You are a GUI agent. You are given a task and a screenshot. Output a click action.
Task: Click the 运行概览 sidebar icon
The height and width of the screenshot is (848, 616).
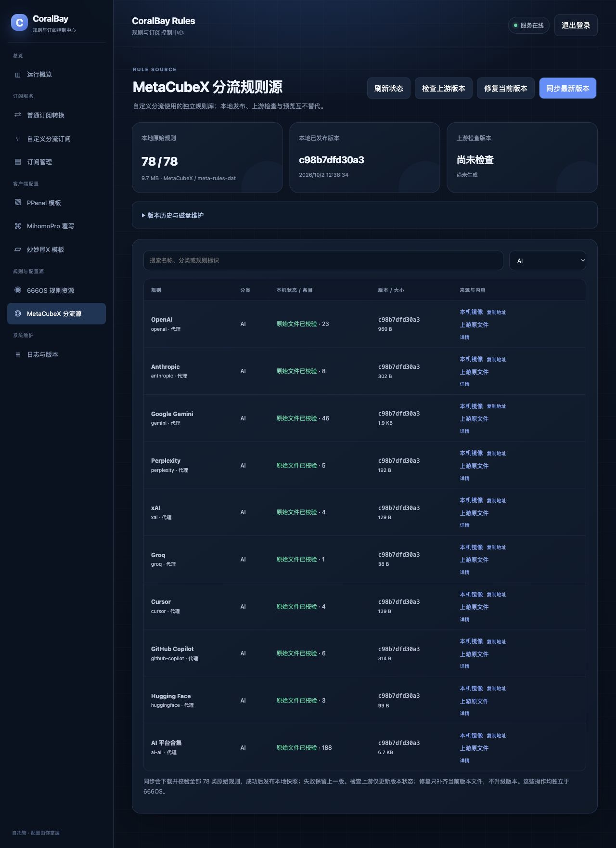click(18, 75)
